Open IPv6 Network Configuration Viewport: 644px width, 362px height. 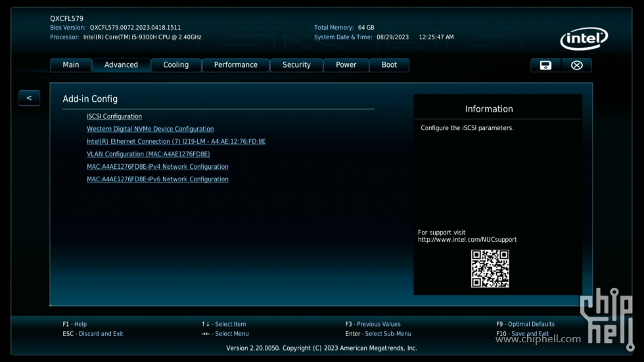click(x=157, y=179)
